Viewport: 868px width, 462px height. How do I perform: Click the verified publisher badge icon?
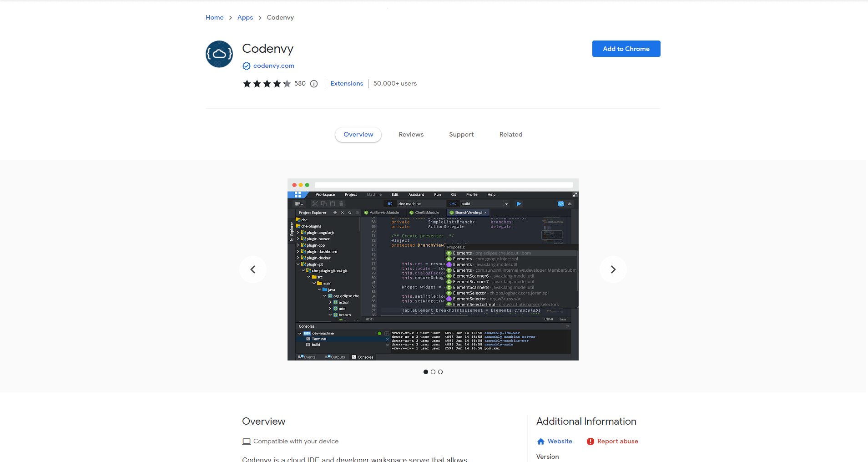tap(247, 66)
